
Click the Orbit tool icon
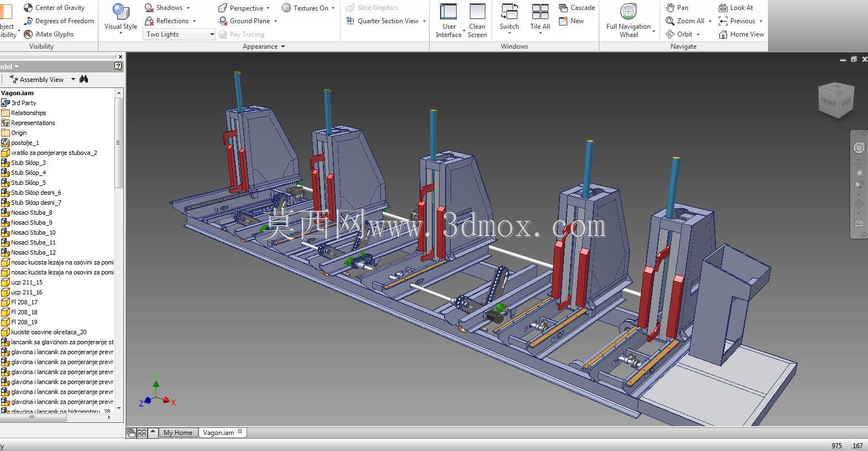[670, 34]
